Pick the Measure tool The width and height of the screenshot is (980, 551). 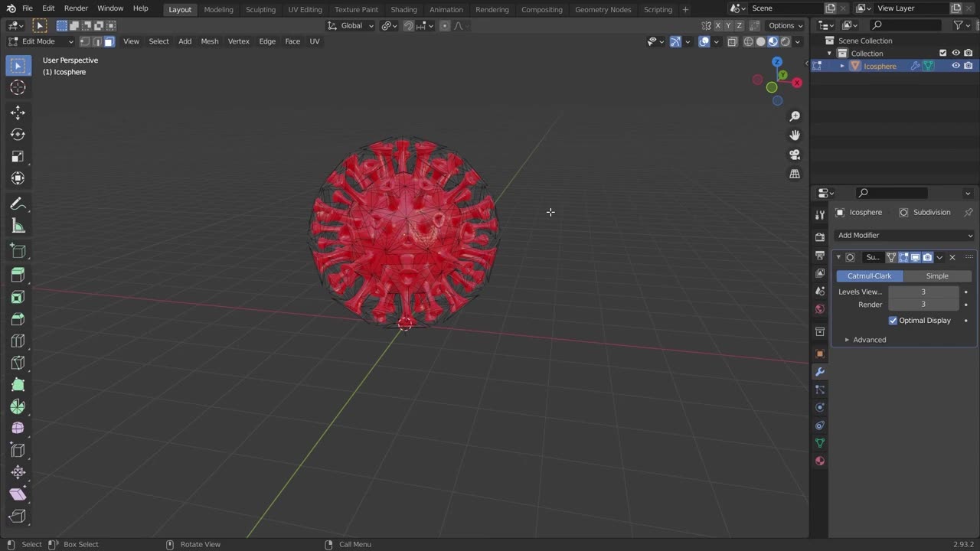(18, 226)
